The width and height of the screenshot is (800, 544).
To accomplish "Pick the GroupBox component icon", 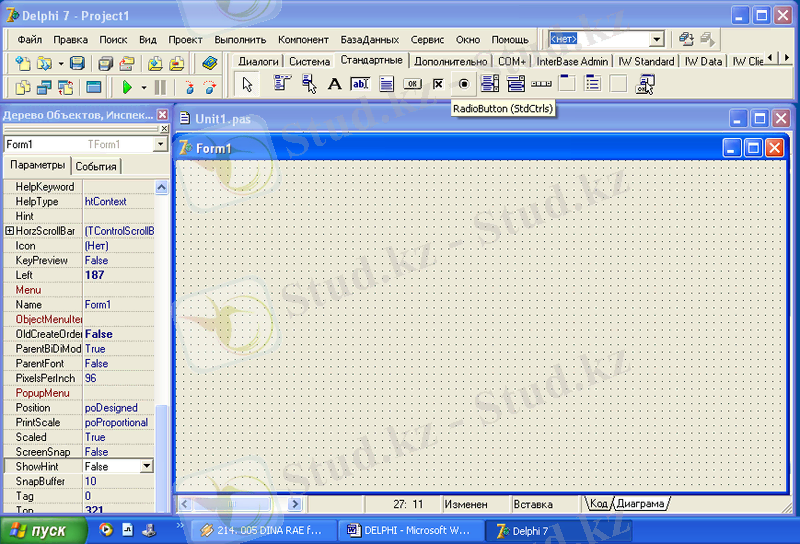I will [567, 83].
